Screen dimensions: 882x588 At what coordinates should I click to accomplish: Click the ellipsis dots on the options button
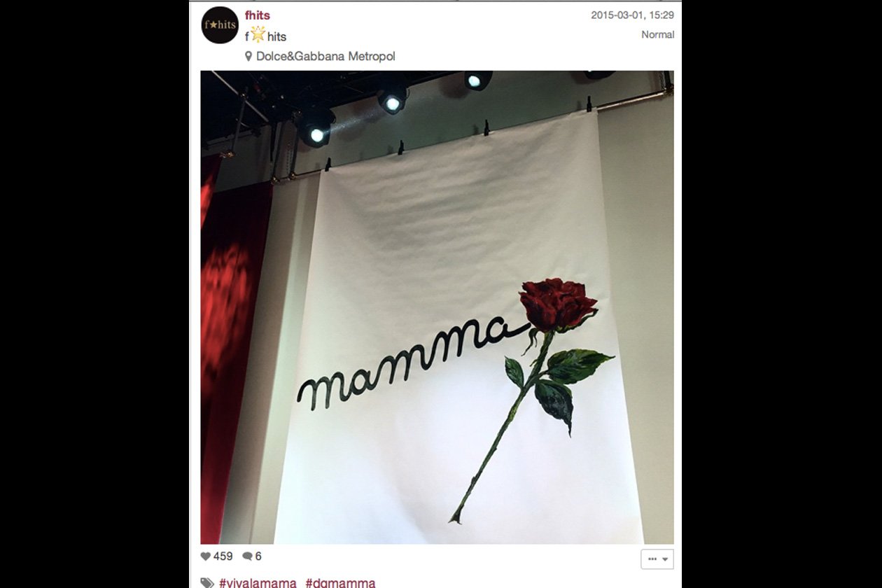[x=652, y=559]
